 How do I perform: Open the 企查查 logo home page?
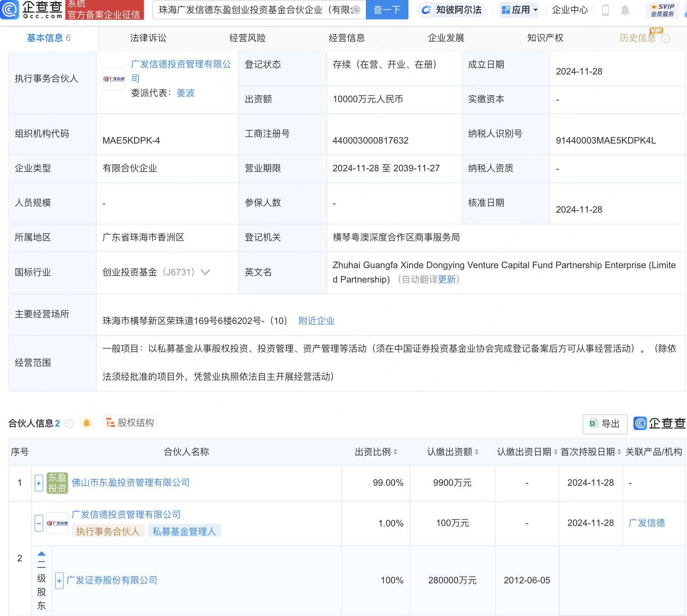(x=31, y=9)
